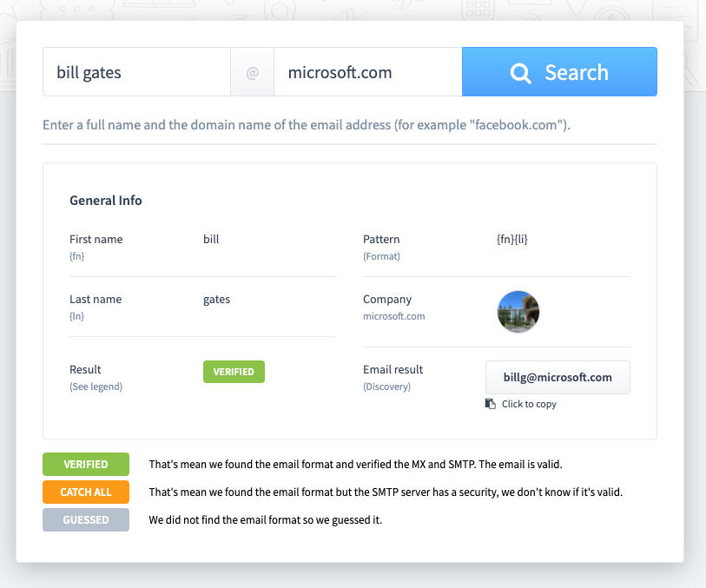Click the Company label text
The width and height of the screenshot is (706, 588).
coord(387,299)
